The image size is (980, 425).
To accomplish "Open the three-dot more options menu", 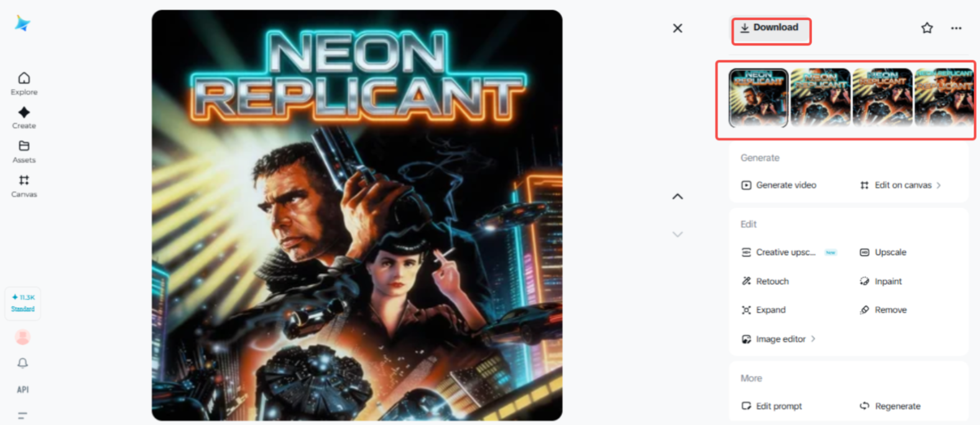I will coord(956,28).
